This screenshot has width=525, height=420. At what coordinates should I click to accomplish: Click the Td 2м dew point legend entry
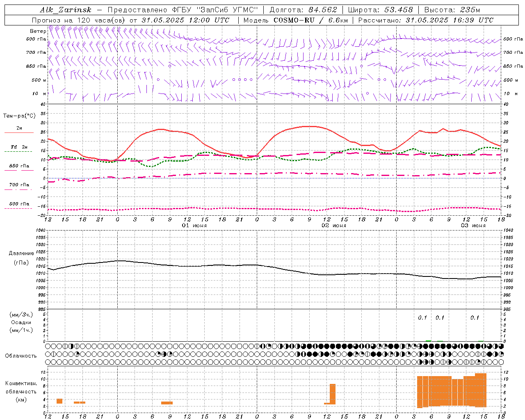pos(19,148)
